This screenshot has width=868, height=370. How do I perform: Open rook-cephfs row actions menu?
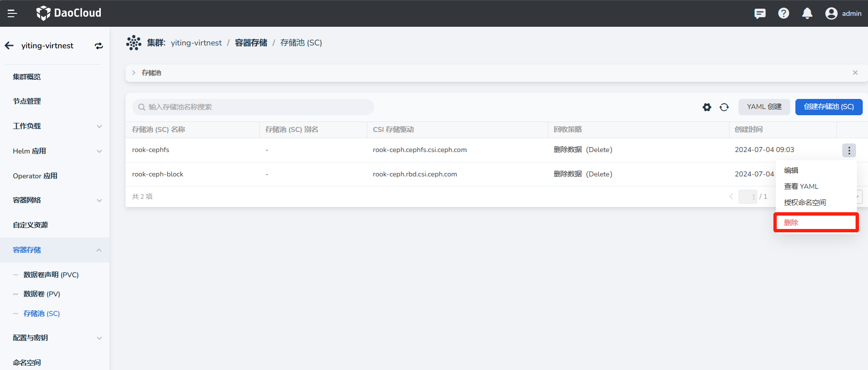pos(849,151)
